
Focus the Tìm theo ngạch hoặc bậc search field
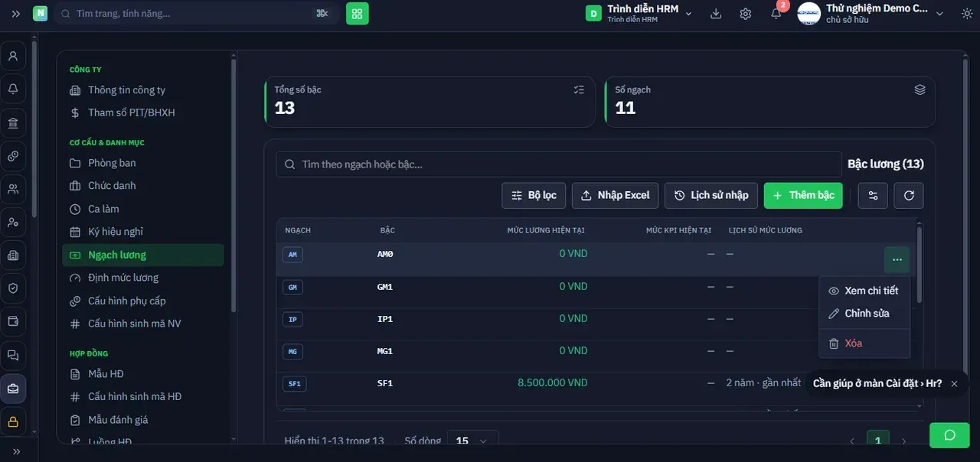click(558, 164)
